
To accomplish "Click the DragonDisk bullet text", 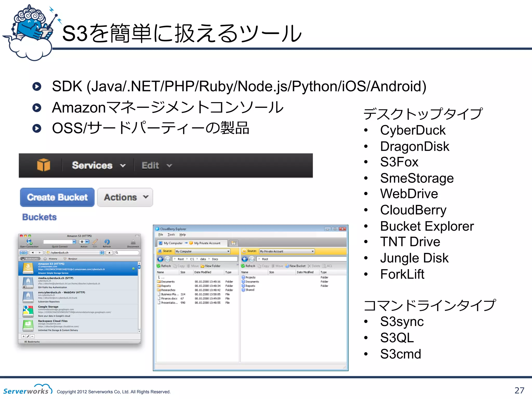I will click(x=415, y=146).
